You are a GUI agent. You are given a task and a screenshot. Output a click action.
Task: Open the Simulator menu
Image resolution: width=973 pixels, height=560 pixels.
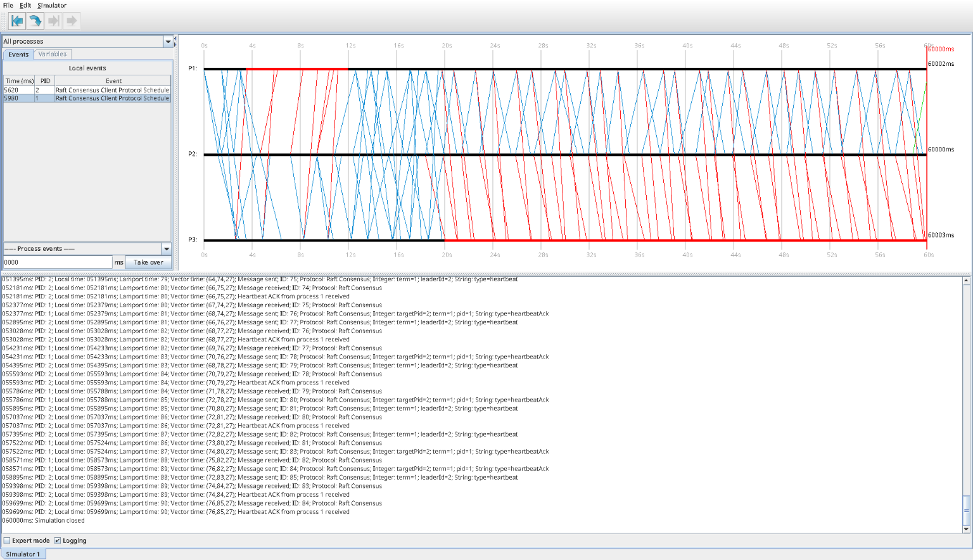coord(52,5)
